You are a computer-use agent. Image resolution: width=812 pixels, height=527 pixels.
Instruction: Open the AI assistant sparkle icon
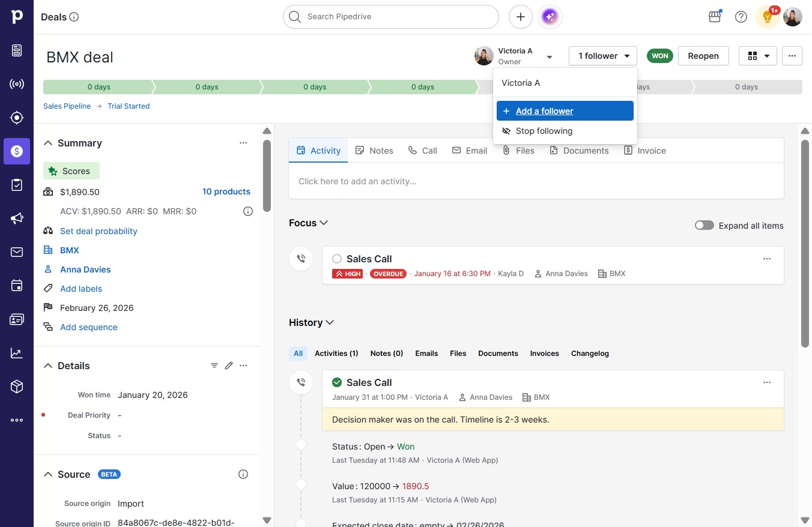pos(551,17)
